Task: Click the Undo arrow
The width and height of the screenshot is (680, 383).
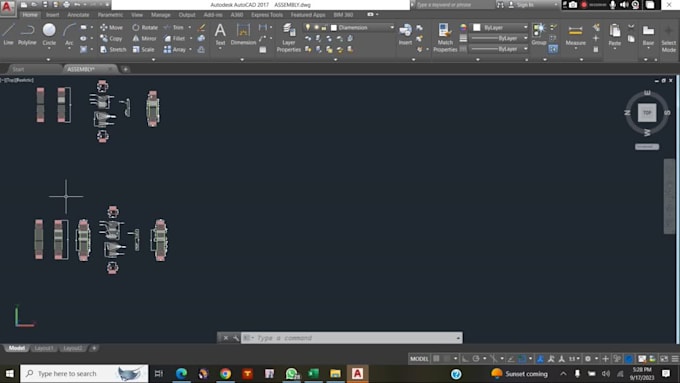Action: click(x=77, y=5)
